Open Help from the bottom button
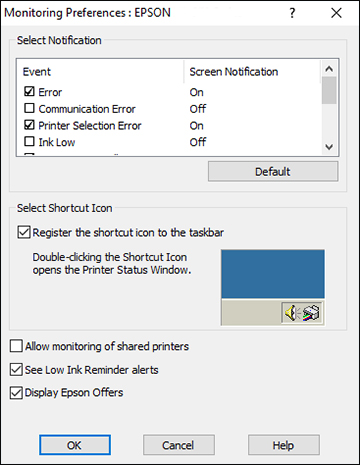The image size is (360, 465). tap(284, 445)
